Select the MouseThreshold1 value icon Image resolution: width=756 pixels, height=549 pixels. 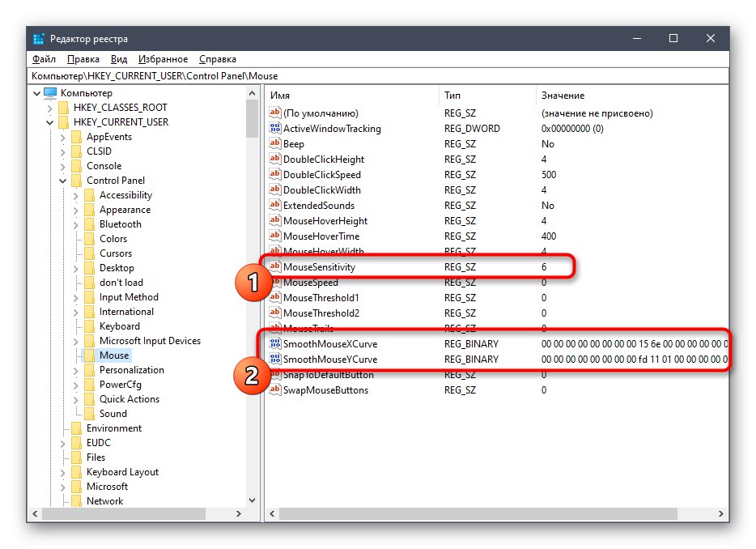[x=275, y=298]
